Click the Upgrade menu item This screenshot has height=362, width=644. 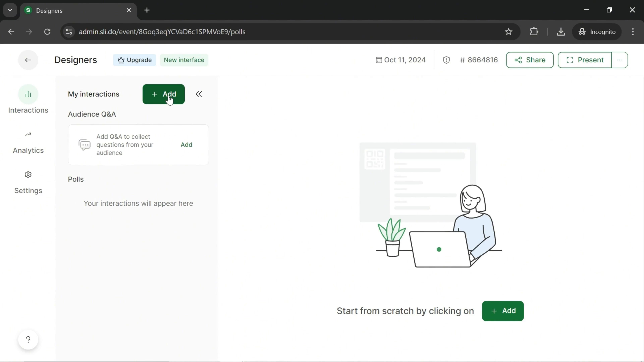(135, 60)
